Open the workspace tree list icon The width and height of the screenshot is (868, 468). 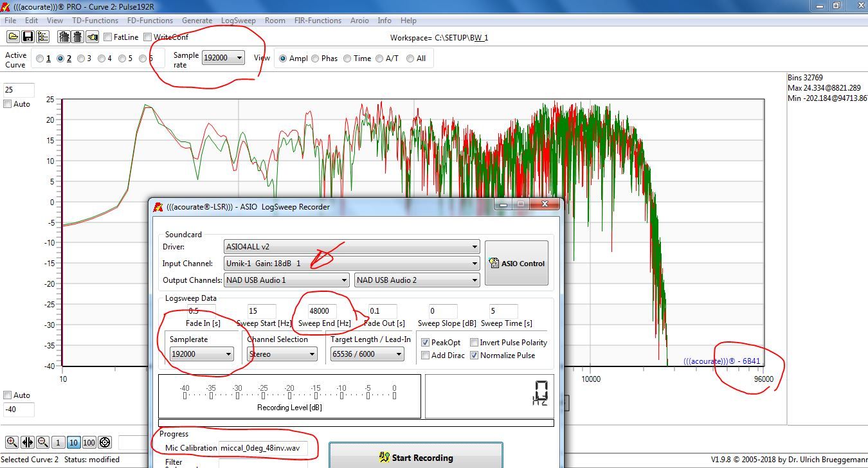42,37
